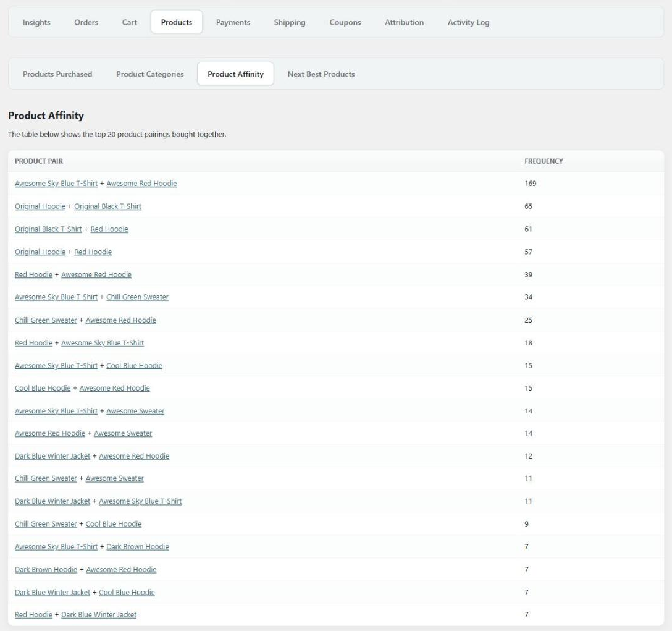
Task: Click Awesome Sweater paired with Chill Green Sweater
Action: pyautogui.click(x=114, y=478)
